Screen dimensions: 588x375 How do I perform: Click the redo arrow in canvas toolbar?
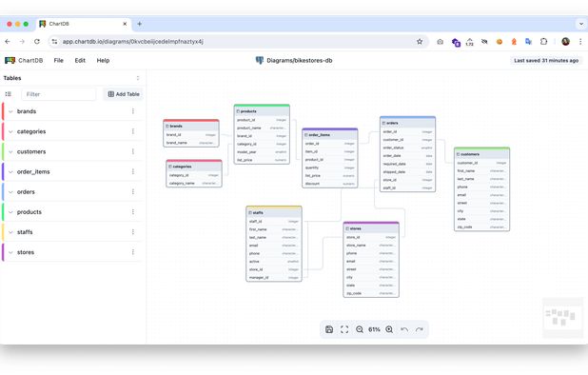(420, 329)
